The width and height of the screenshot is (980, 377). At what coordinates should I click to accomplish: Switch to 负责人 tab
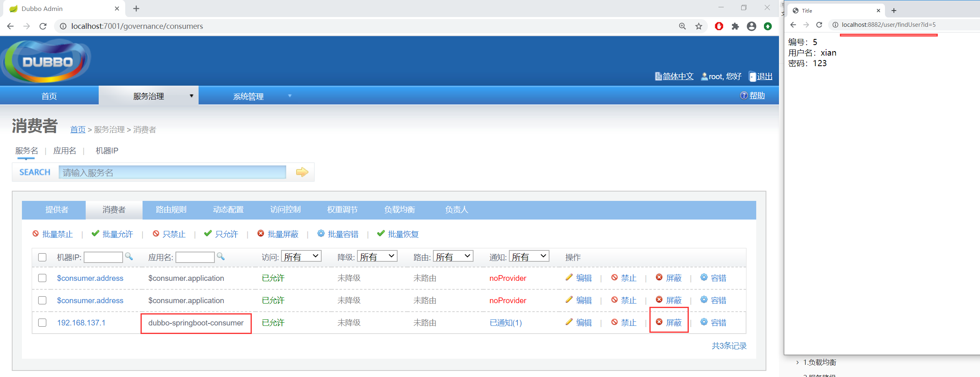456,210
